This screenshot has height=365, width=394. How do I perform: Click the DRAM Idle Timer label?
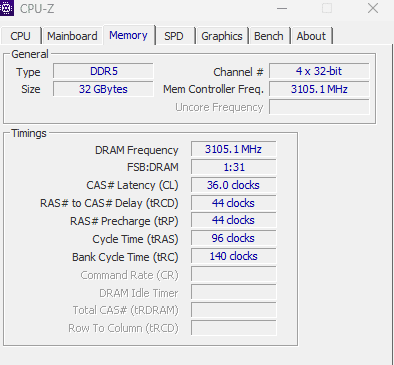point(139,293)
